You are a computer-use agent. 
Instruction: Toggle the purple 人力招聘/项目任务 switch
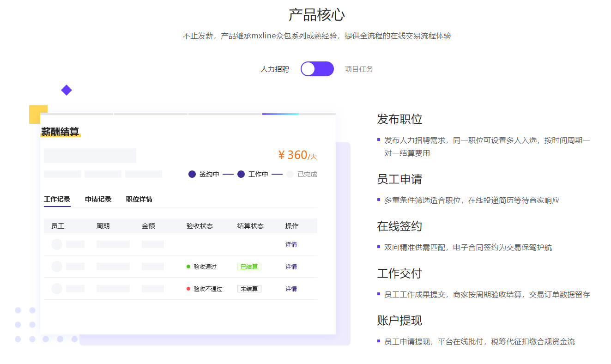[317, 69]
